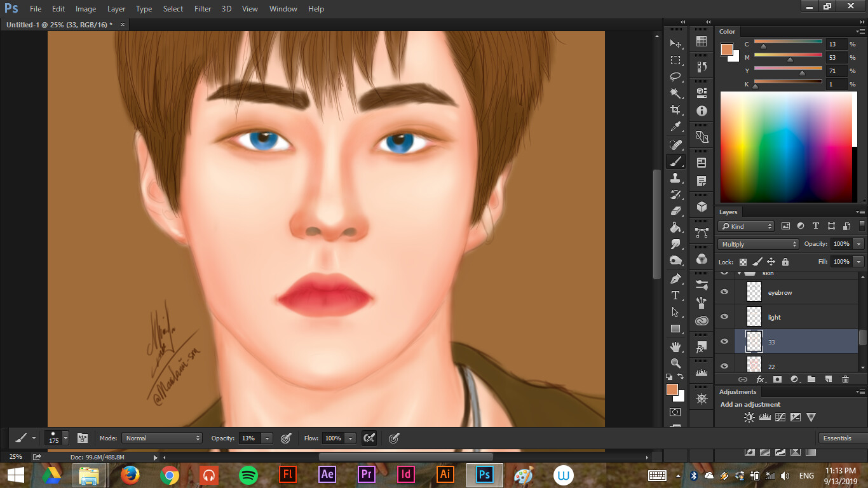Open the Kind layer filter dropdown
This screenshot has height=488, width=868.
click(x=746, y=226)
